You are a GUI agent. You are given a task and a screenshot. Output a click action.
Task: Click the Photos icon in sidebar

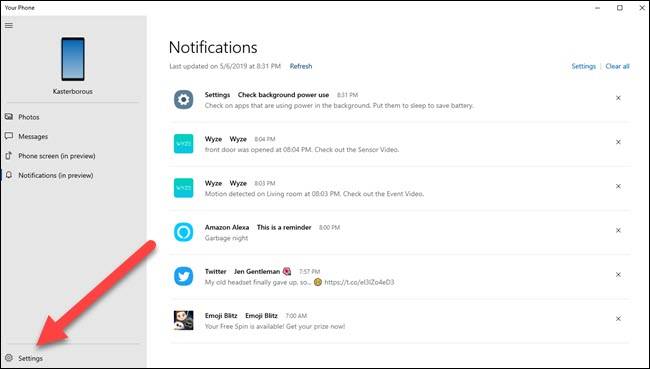(x=9, y=117)
